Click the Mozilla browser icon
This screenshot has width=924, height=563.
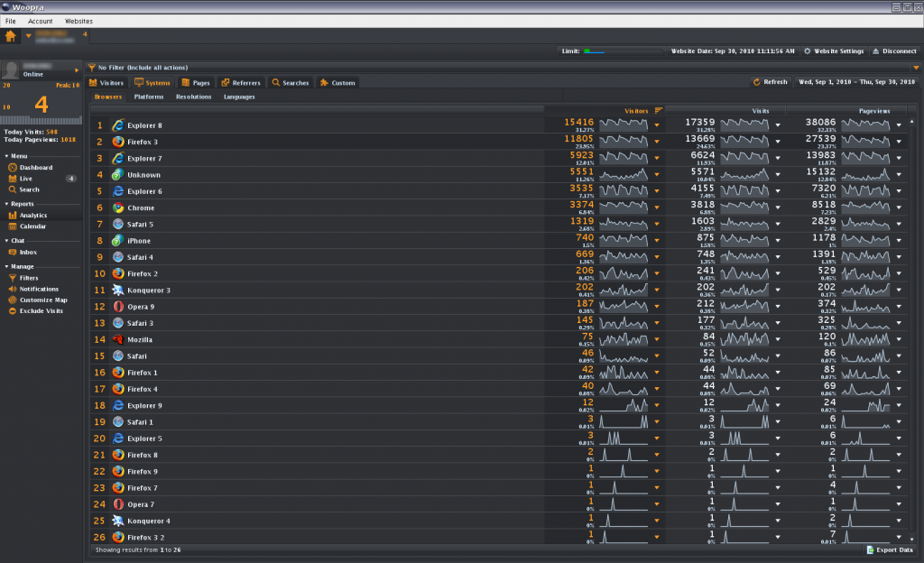118,340
